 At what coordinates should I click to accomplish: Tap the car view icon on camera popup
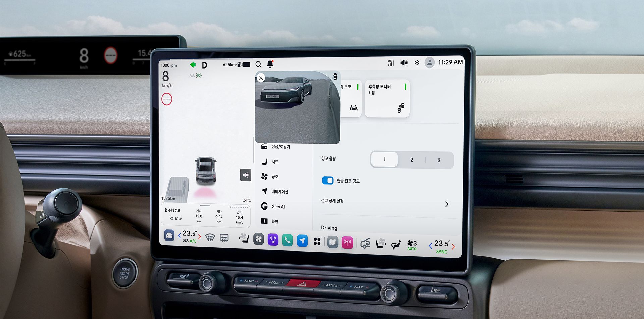[335, 77]
